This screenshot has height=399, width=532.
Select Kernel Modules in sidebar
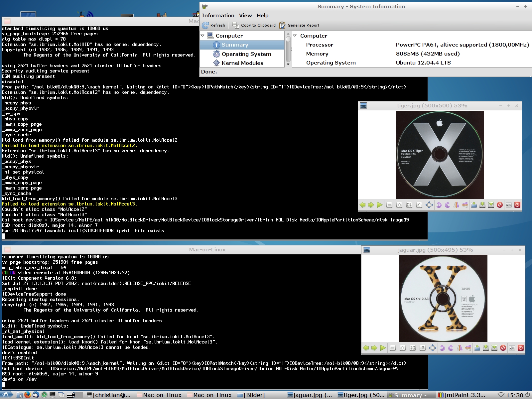tap(242, 63)
